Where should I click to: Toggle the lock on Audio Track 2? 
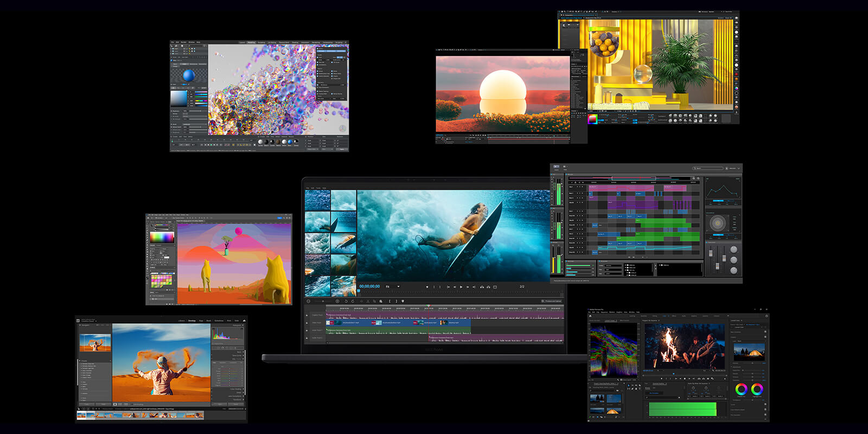(308, 338)
